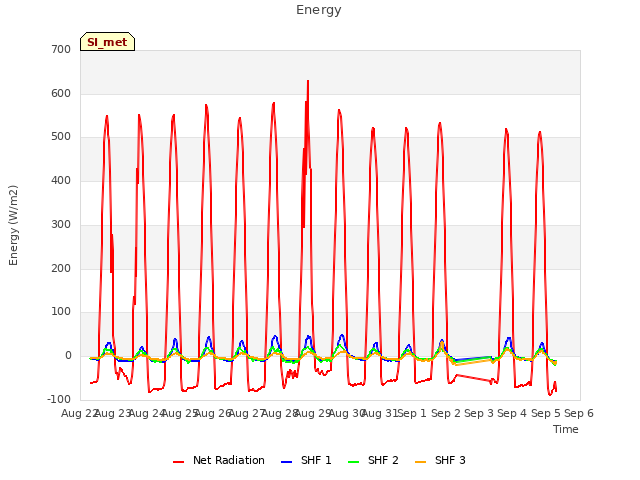Click the Sep 6 x-axis tick label
The image size is (640, 480).
(579, 413)
